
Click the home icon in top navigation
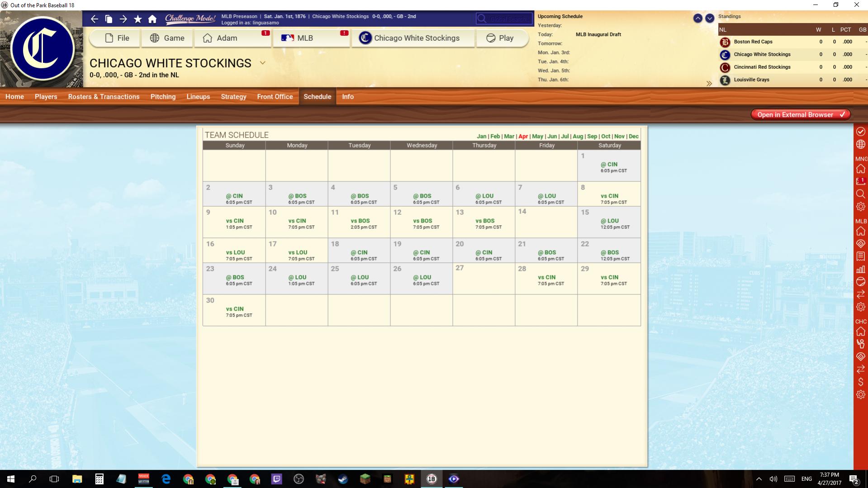pyautogui.click(x=152, y=19)
